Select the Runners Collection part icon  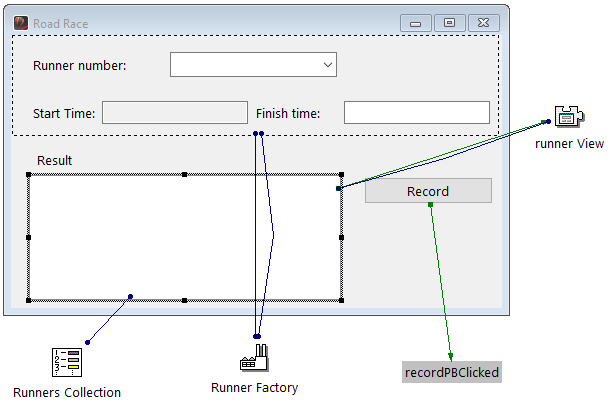[66, 362]
